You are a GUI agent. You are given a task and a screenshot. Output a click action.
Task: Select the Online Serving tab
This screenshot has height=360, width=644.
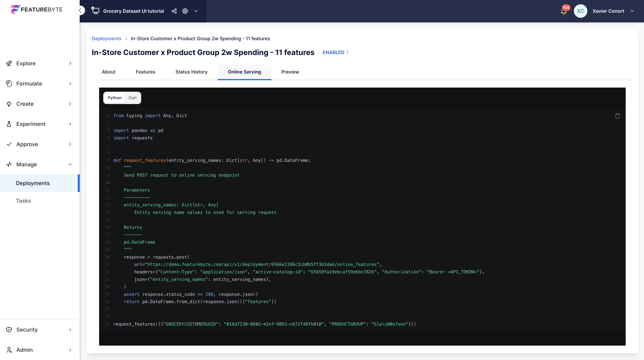coord(244,72)
